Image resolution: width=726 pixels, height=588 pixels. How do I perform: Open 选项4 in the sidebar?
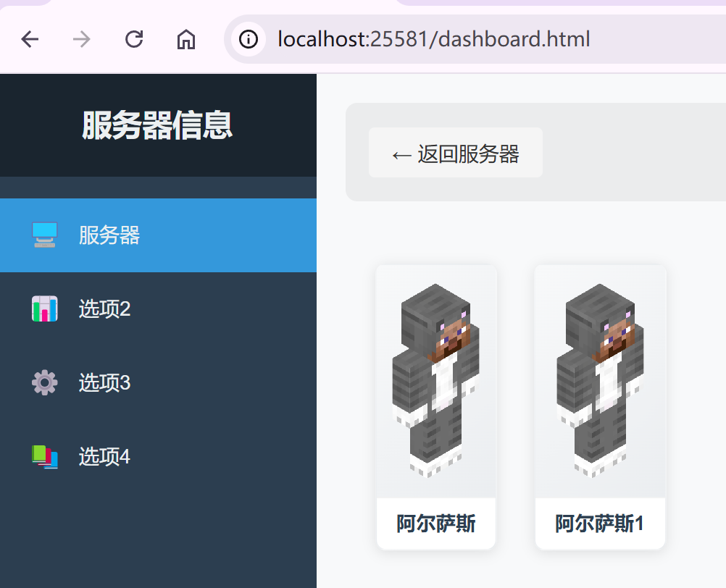click(x=159, y=457)
